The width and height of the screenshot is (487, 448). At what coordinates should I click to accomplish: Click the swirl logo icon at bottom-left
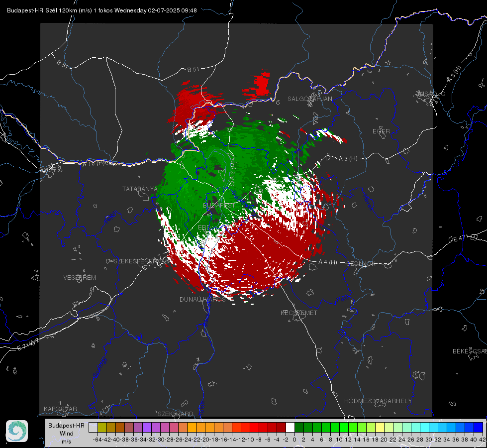(17, 431)
